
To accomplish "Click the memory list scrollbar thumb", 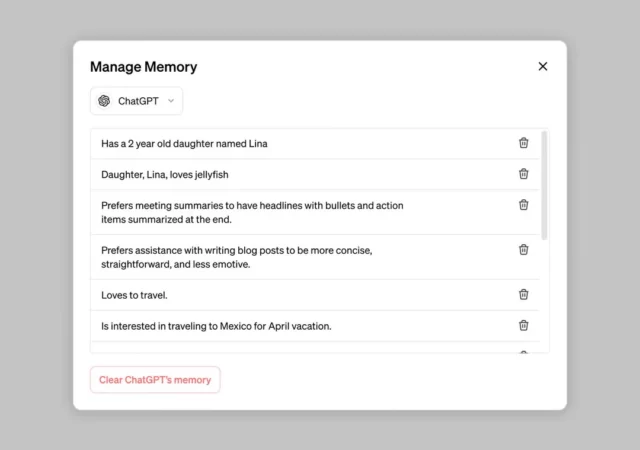I will pos(544,185).
